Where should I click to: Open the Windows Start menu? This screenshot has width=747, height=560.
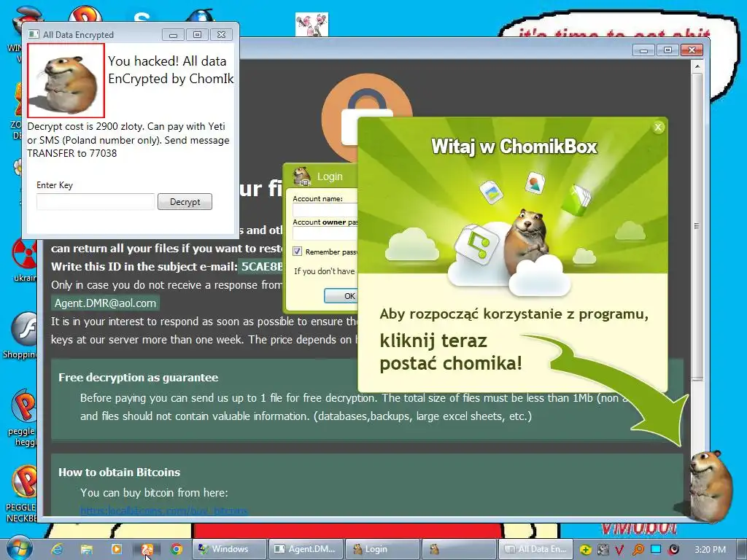click(x=19, y=548)
